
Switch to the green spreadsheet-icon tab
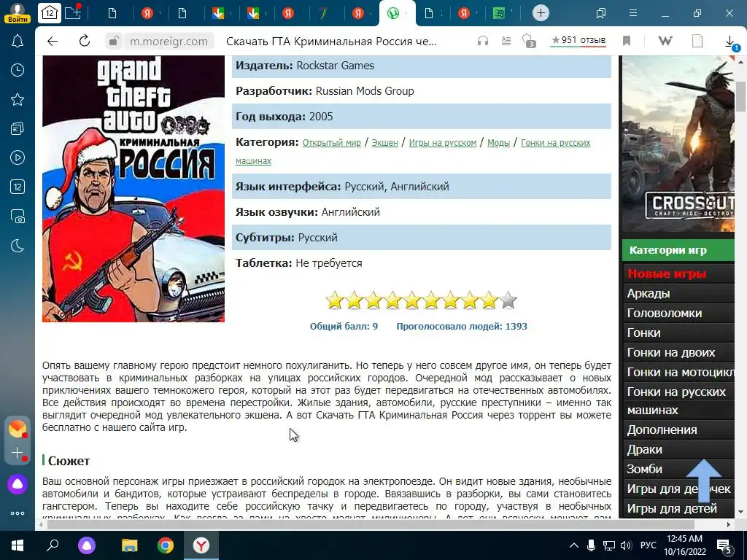tap(499, 13)
